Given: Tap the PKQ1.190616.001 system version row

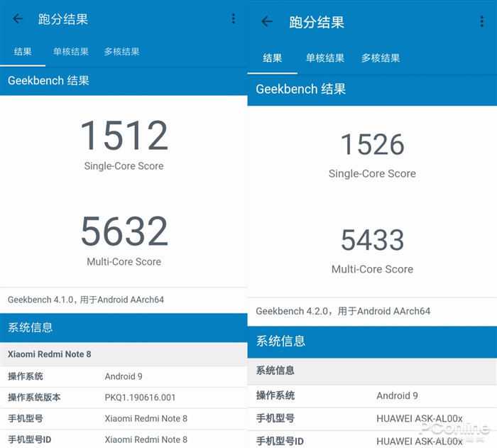Looking at the screenshot, I should pyautogui.click(x=124, y=398).
